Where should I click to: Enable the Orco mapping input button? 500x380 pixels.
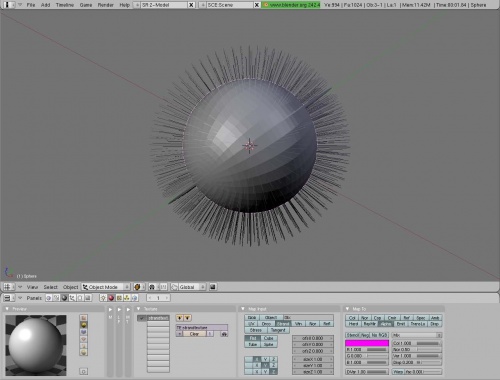point(266,324)
